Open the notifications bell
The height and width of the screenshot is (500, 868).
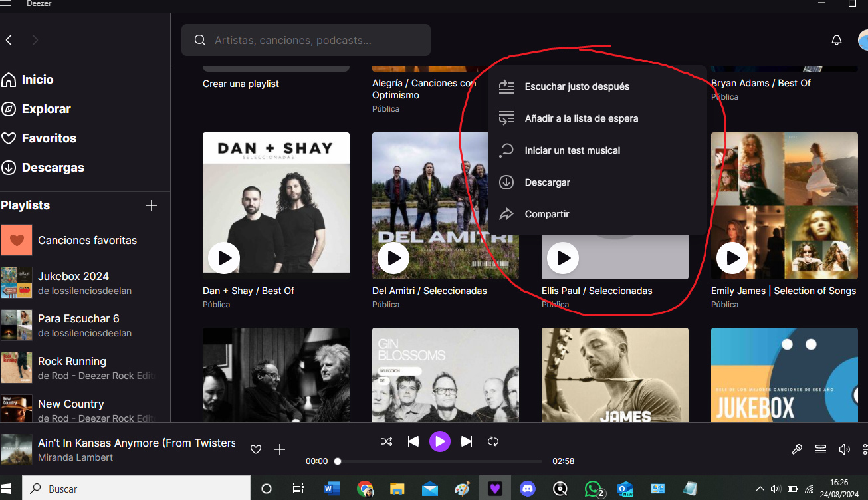[837, 40]
